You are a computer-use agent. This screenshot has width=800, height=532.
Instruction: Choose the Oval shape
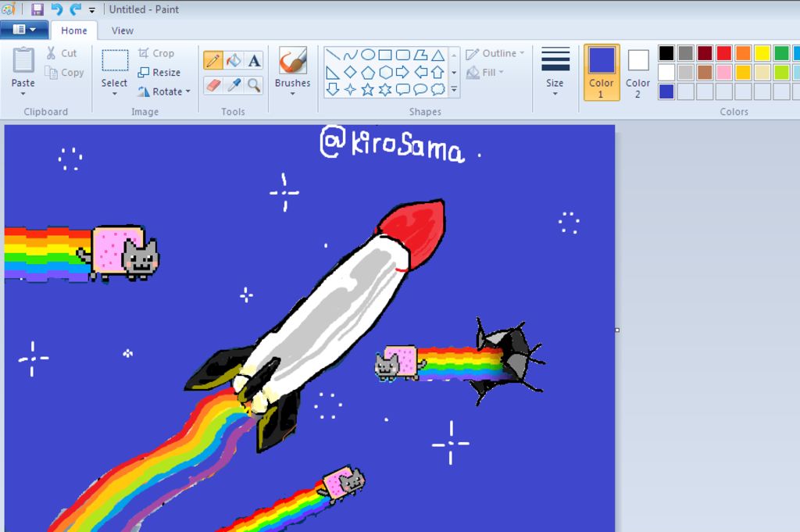point(368,55)
